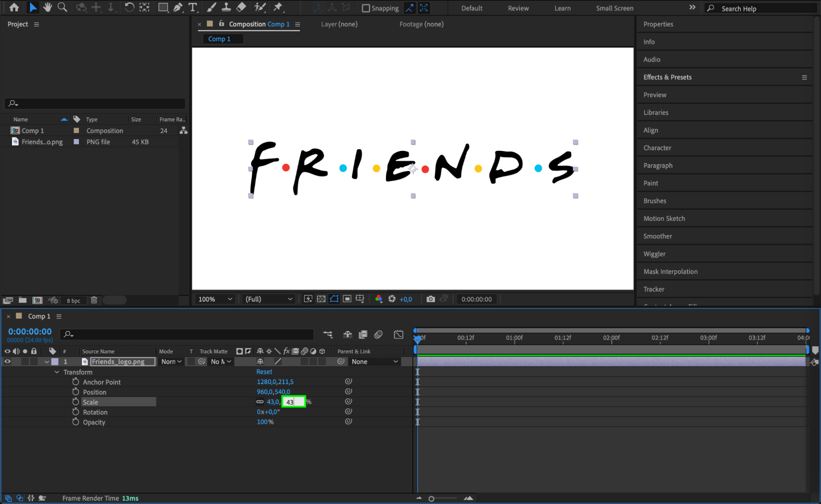Collapse the Transform property group

coord(57,372)
